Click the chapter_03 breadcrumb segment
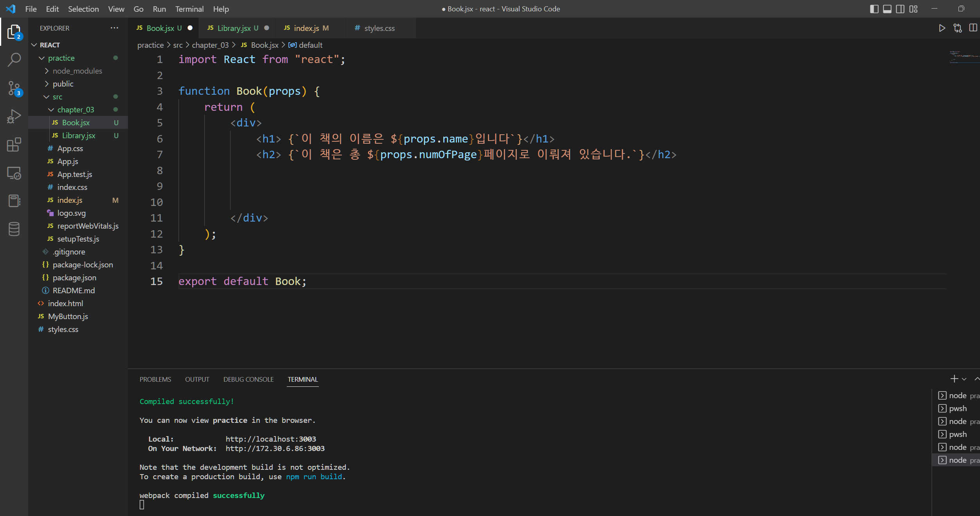The width and height of the screenshot is (980, 516). point(210,45)
